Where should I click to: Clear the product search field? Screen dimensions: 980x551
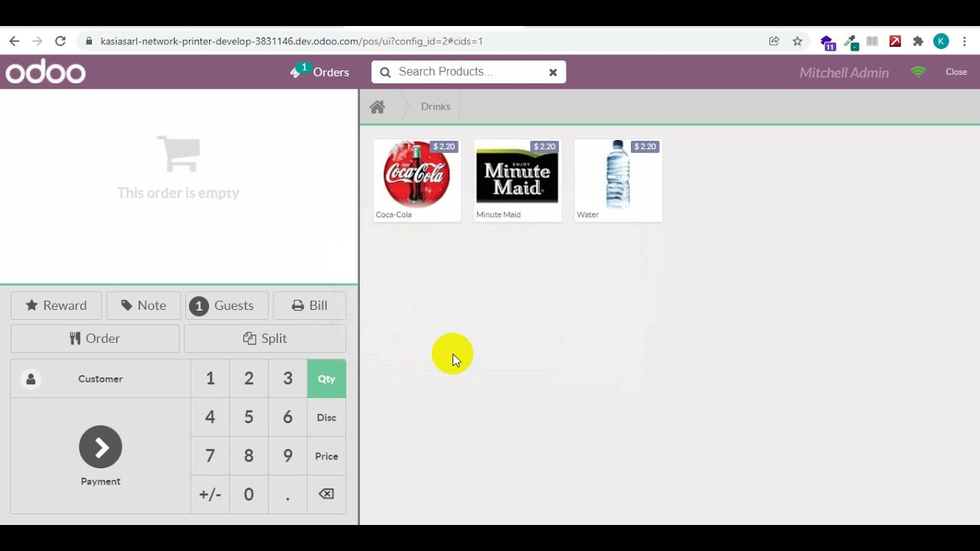(x=553, y=72)
